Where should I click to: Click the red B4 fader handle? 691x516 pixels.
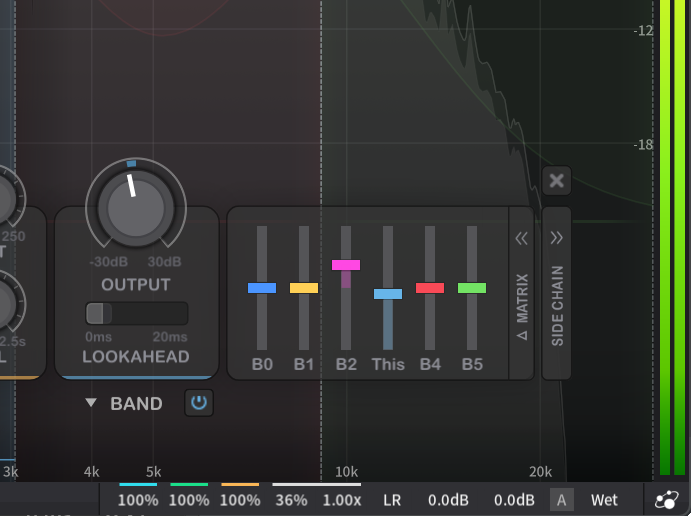(430, 288)
